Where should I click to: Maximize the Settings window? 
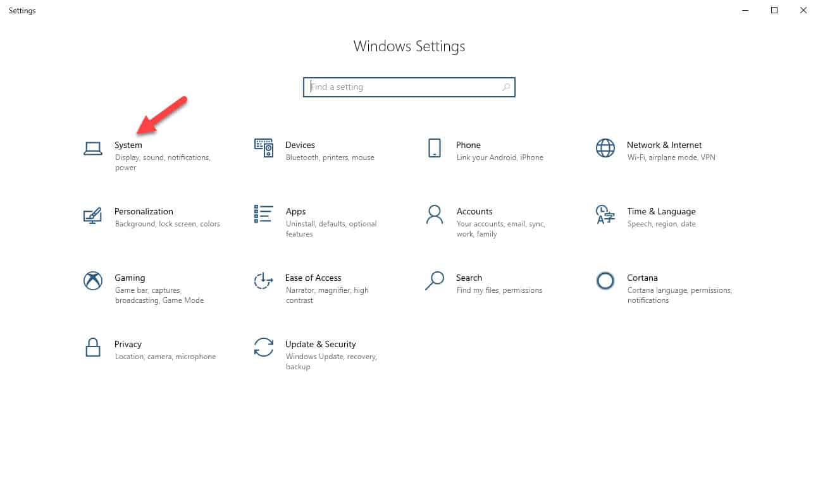(774, 10)
